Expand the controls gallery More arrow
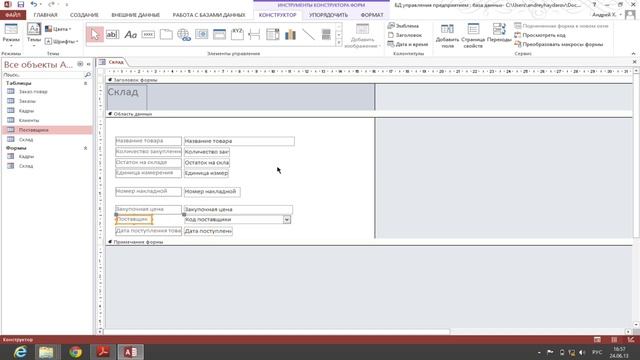This screenshot has height=360, width=640. pyautogui.click(x=339, y=43)
